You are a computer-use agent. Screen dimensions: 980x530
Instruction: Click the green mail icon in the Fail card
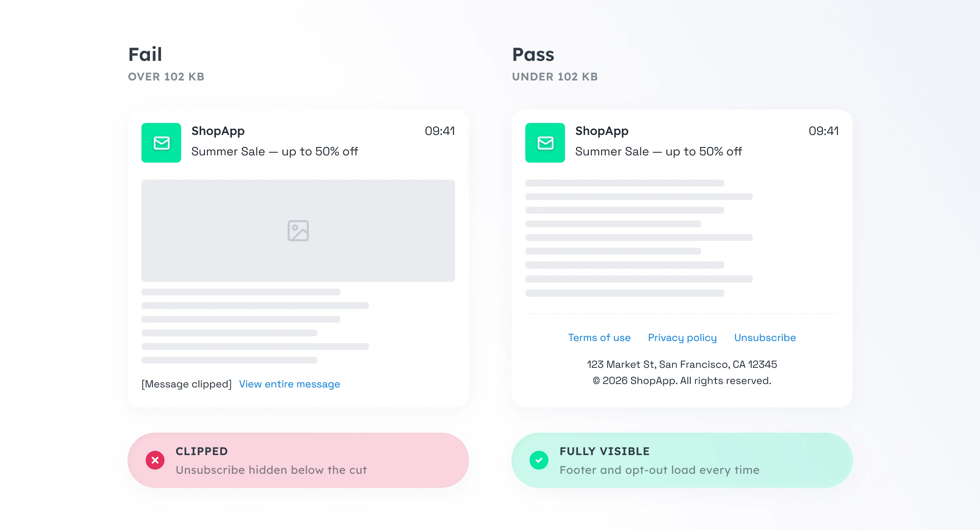pyautogui.click(x=161, y=143)
